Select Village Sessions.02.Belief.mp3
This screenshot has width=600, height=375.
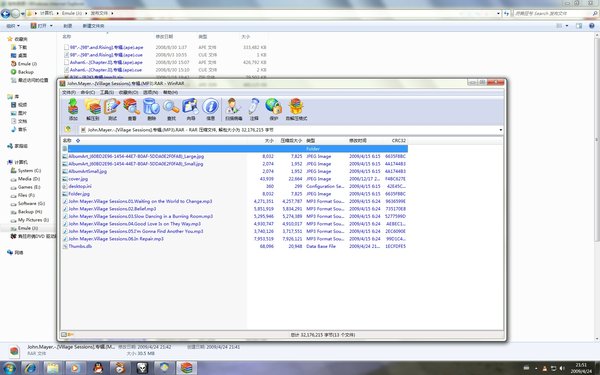click(112, 209)
